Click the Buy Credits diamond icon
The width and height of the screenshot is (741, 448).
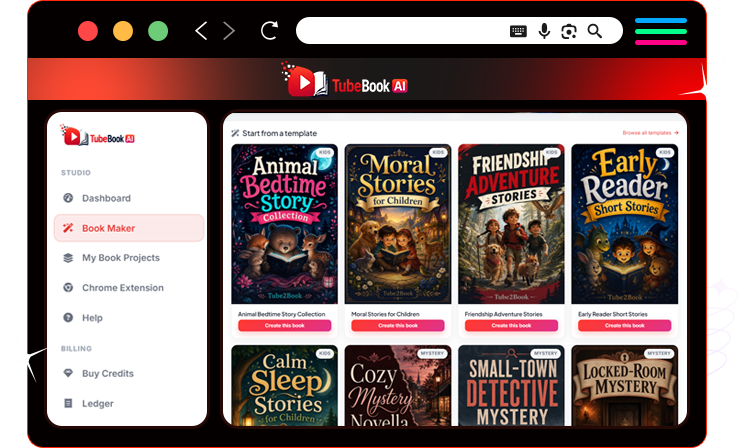pyautogui.click(x=68, y=373)
